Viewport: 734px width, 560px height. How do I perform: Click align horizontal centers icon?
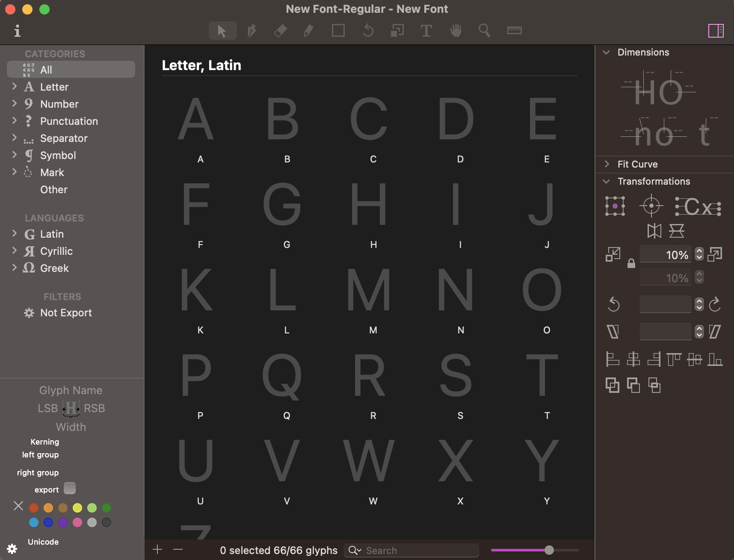[633, 359]
